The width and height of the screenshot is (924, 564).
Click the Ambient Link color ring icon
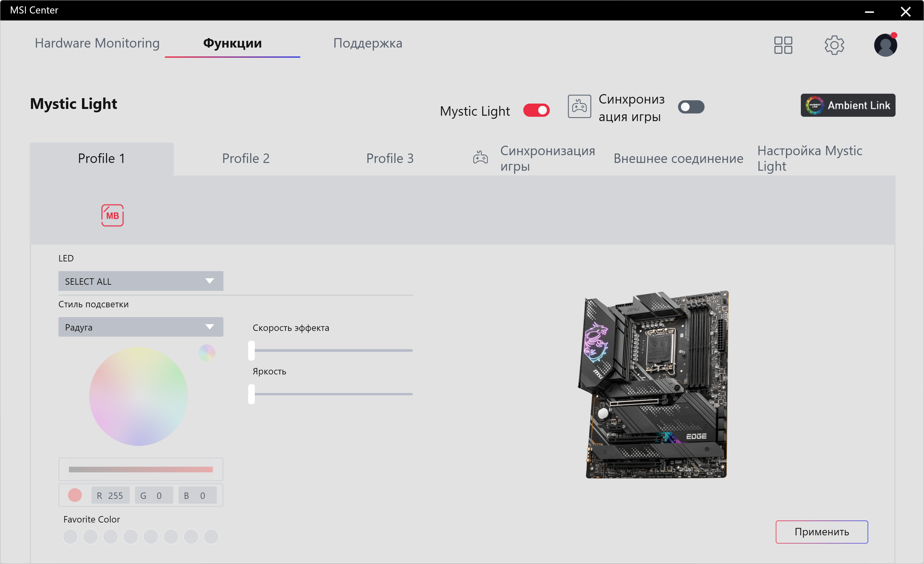click(x=815, y=105)
